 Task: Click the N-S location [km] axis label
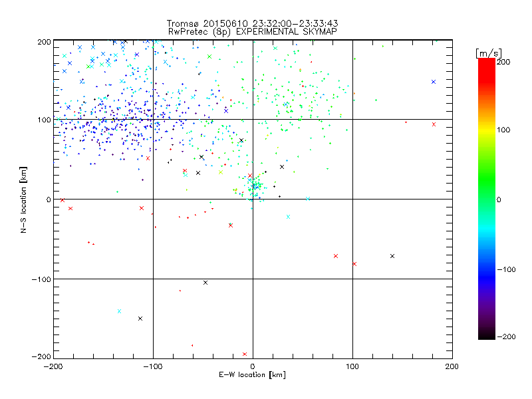[x=23, y=199]
